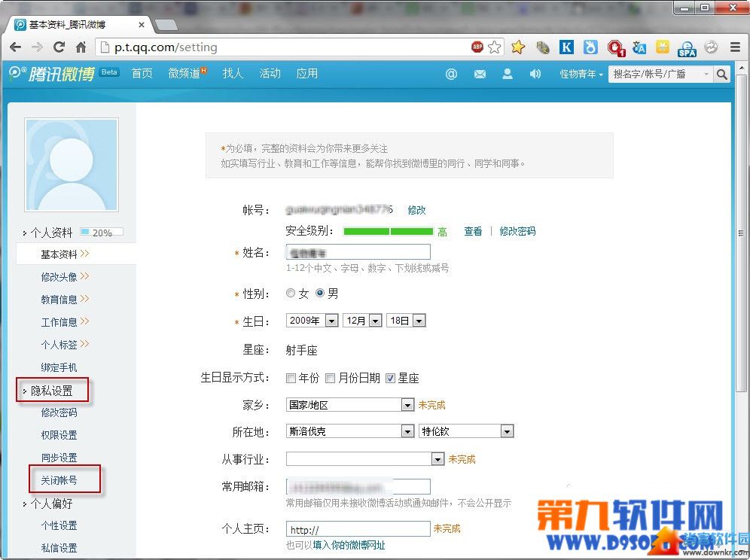Click the red extension icon with badge
The image size is (750, 560).
pyautogui.click(x=616, y=48)
